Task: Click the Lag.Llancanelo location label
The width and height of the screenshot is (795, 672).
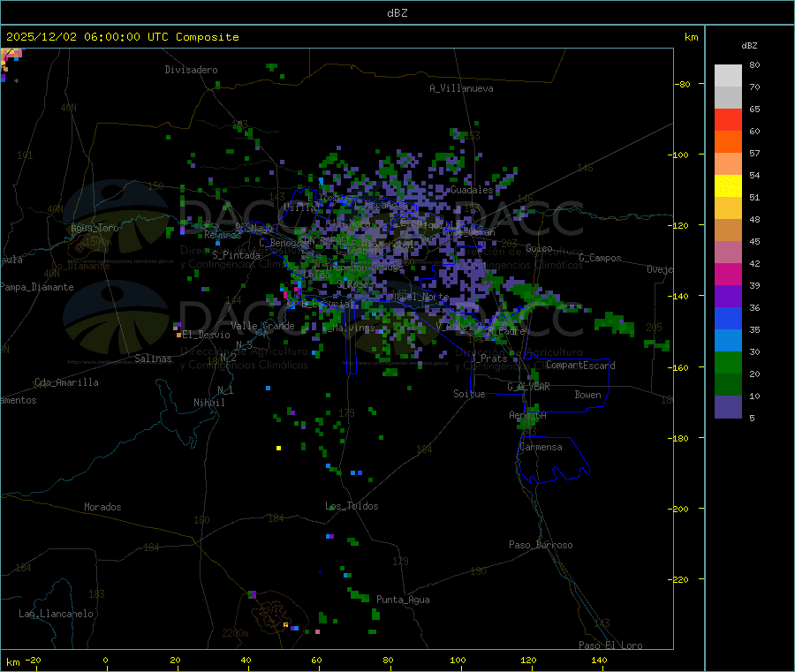Action: point(56,615)
